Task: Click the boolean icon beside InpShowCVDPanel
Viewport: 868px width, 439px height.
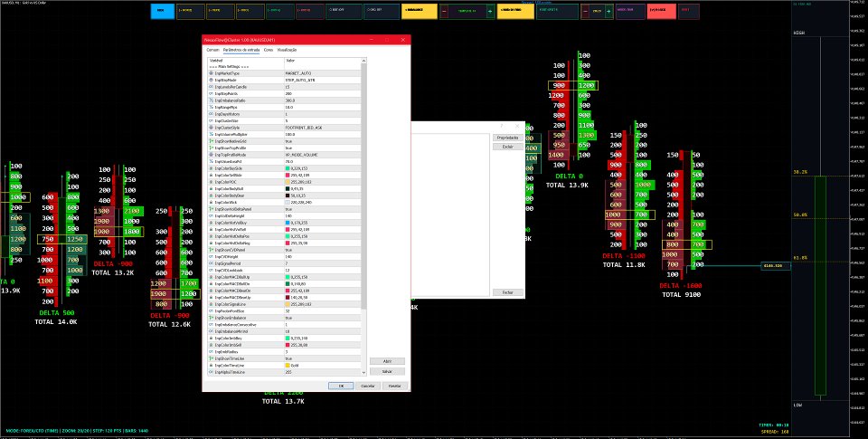Action: click(212, 250)
